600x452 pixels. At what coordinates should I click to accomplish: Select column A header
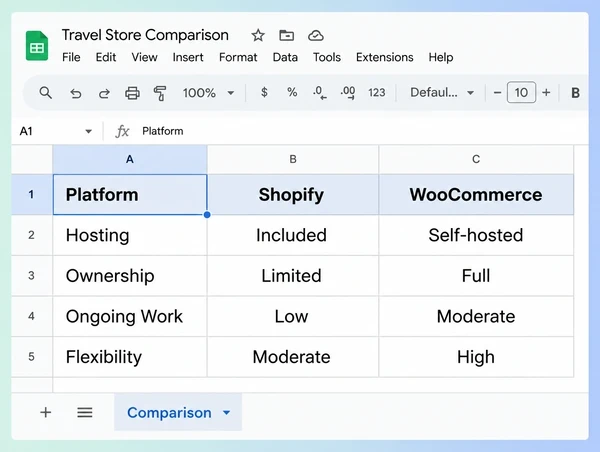click(x=130, y=159)
